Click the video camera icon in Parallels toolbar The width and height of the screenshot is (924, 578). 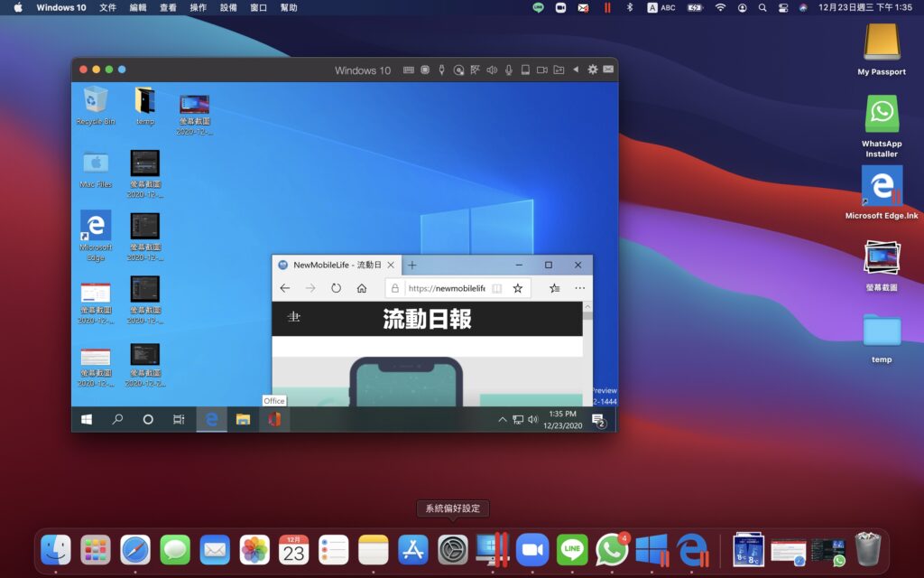click(542, 70)
